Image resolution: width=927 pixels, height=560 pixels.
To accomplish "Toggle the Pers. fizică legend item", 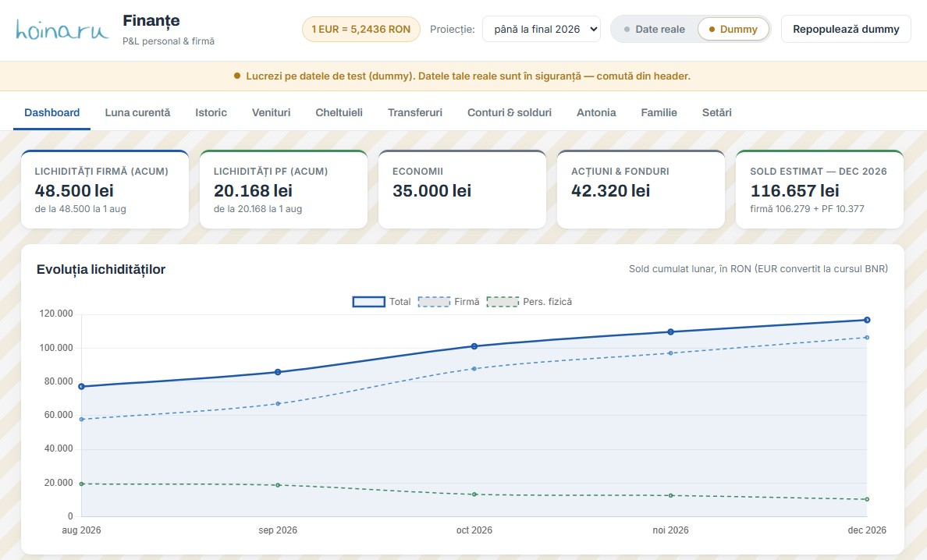I will pos(529,302).
